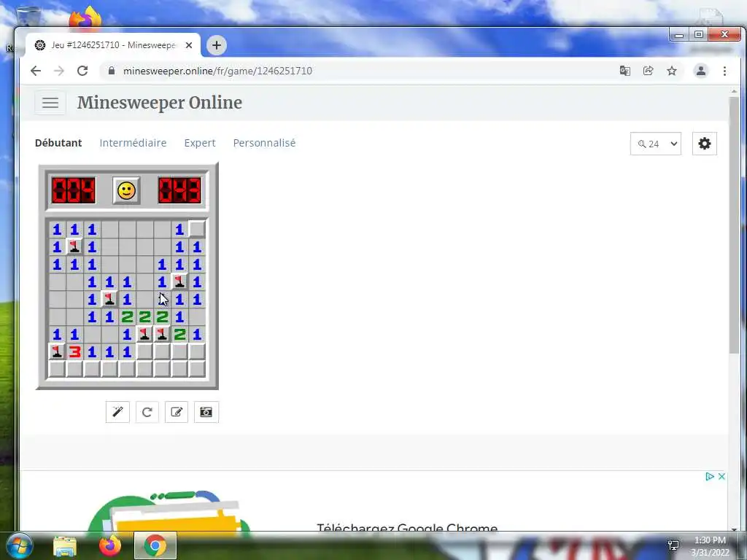
Task: Open the hamburger navigation menu
Action: [x=50, y=102]
